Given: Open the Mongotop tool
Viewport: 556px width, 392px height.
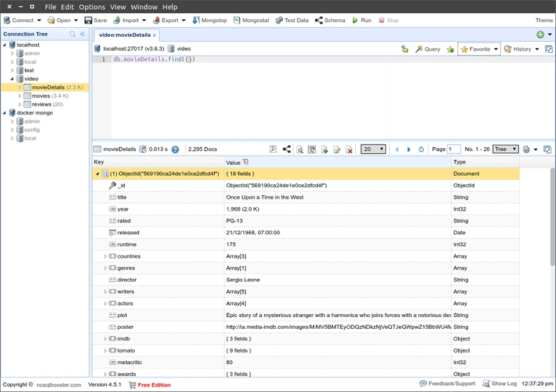Looking at the screenshot, I should pyautogui.click(x=210, y=20).
